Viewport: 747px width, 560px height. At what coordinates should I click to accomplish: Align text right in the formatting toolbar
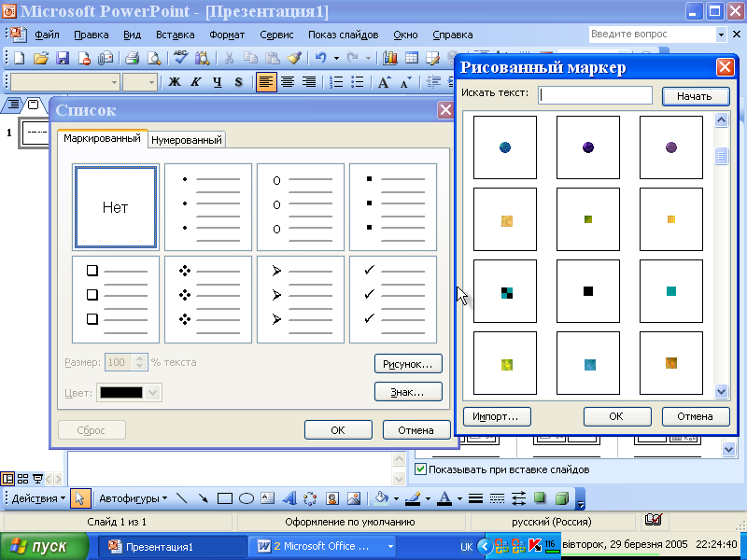(x=309, y=82)
